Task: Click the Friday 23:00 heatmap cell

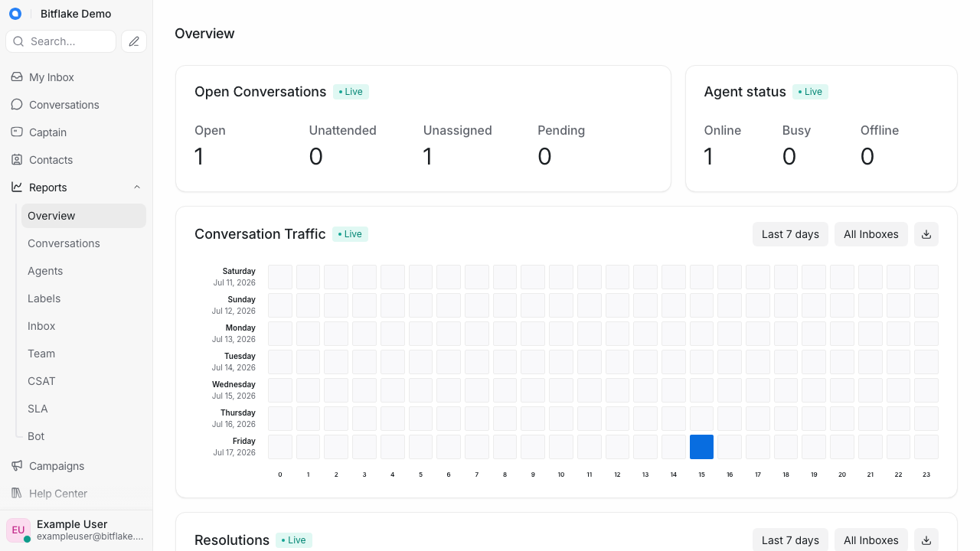Action: [926, 447]
